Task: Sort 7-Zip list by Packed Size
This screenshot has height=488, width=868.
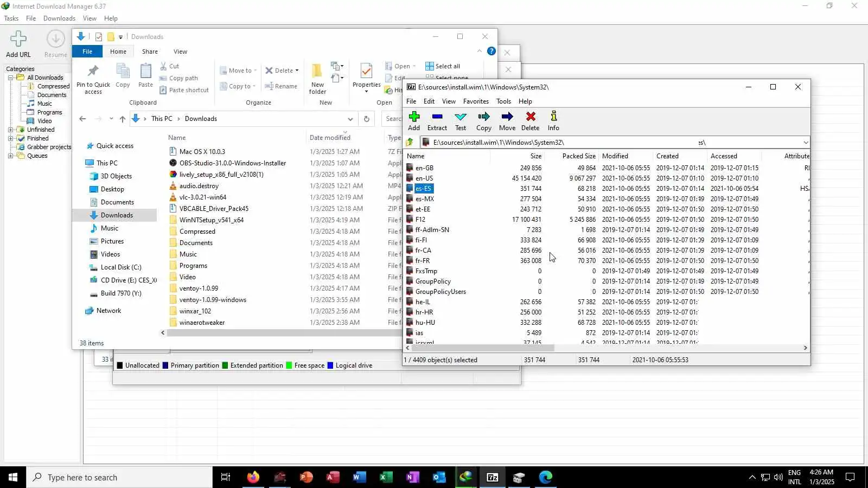Action: (572, 156)
